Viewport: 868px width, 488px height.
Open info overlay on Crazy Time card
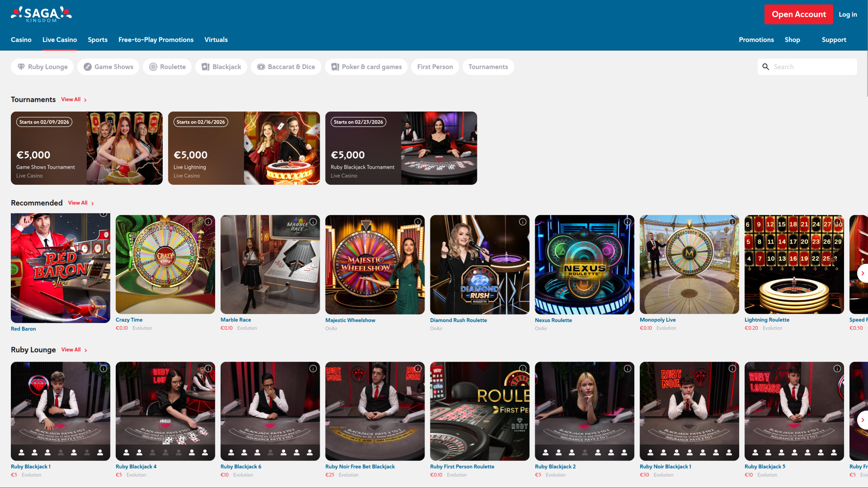[208, 222]
